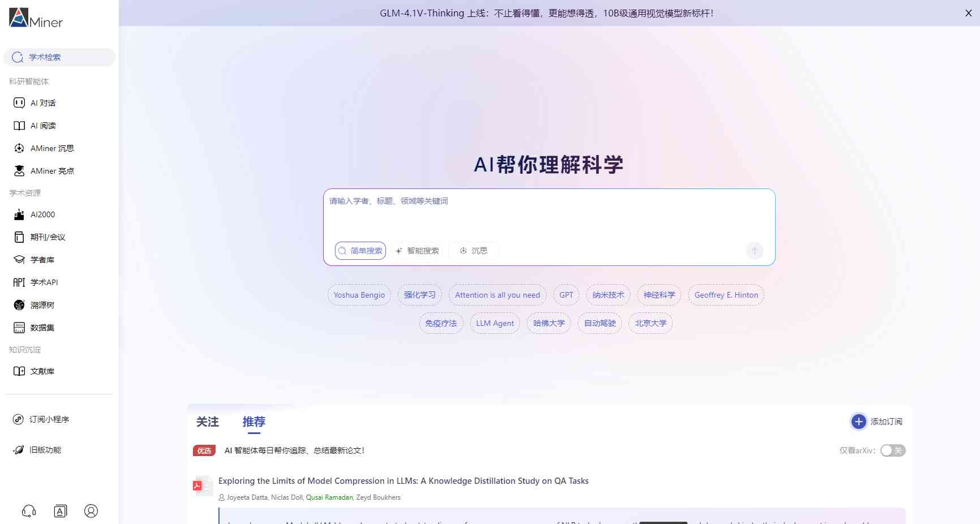
Task: Click 添加订阅 button
Action: pos(876,422)
